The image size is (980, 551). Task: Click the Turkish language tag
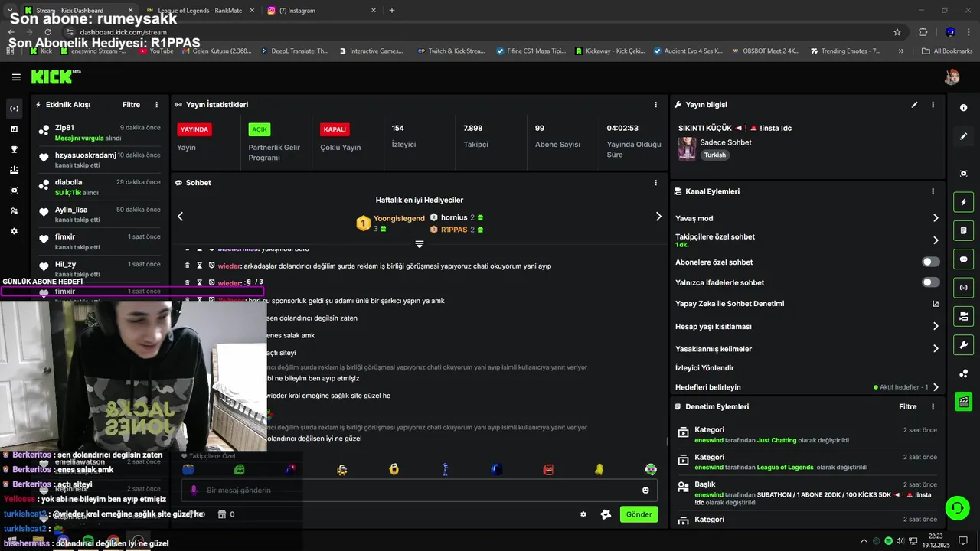pos(715,155)
